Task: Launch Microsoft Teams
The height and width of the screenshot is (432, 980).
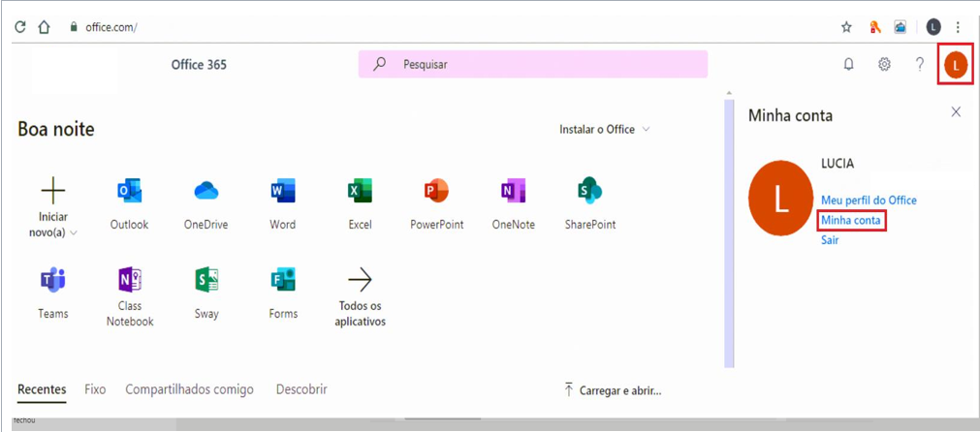Action: click(x=53, y=293)
